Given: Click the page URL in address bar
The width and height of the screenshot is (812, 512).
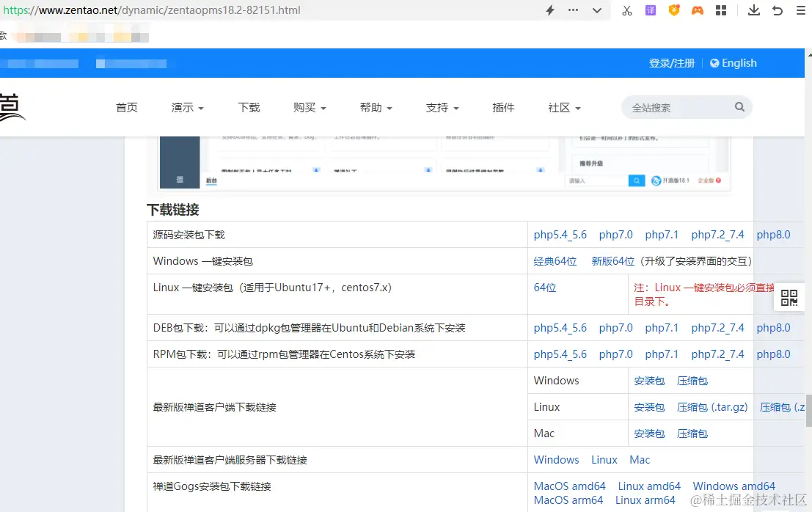Looking at the screenshot, I should coord(151,10).
